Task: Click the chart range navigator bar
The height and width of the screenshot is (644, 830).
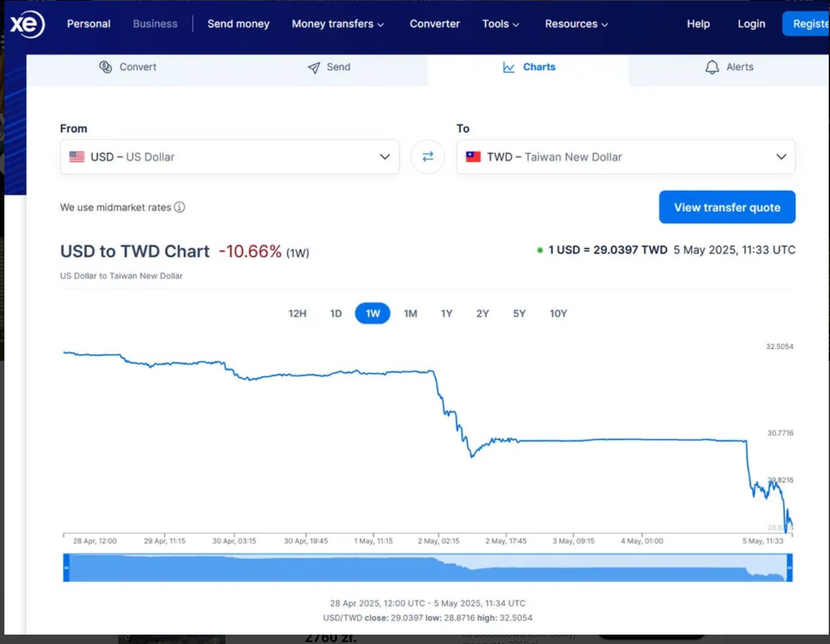Action: tap(428, 568)
